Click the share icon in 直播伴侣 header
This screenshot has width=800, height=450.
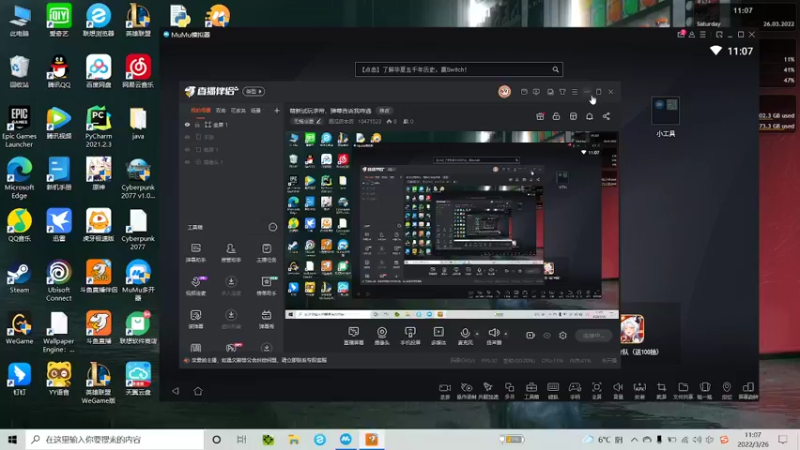point(606,116)
